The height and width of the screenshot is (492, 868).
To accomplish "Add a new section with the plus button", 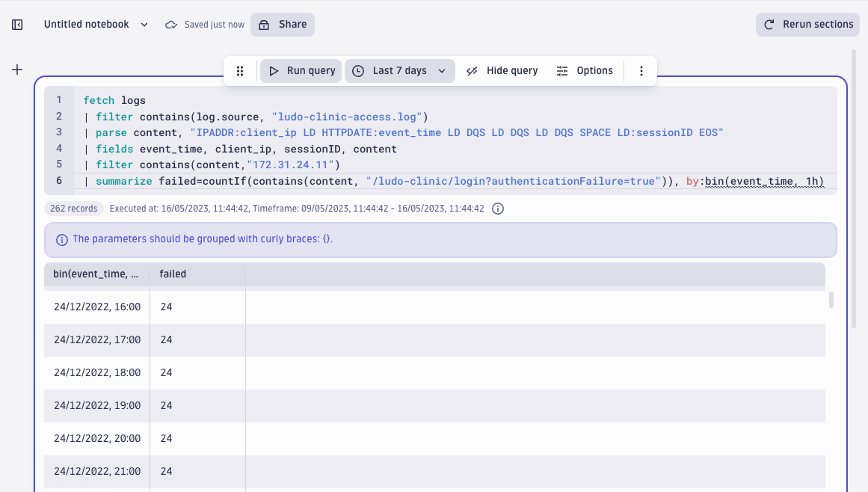I will pos(17,70).
